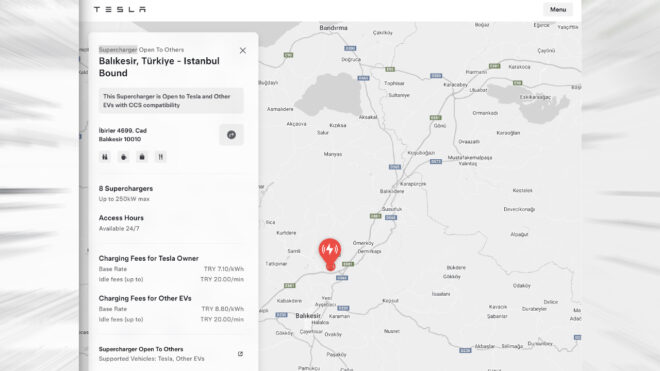Image resolution: width=660 pixels, height=371 pixels.
Task: Click the 8 Superchargers heading
Action: [x=126, y=189]
